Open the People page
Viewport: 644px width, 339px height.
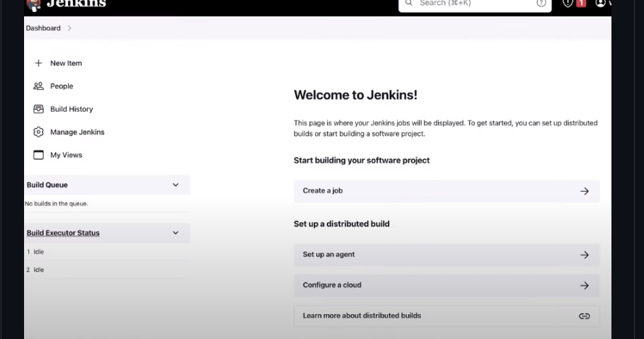tap(62, 86)
